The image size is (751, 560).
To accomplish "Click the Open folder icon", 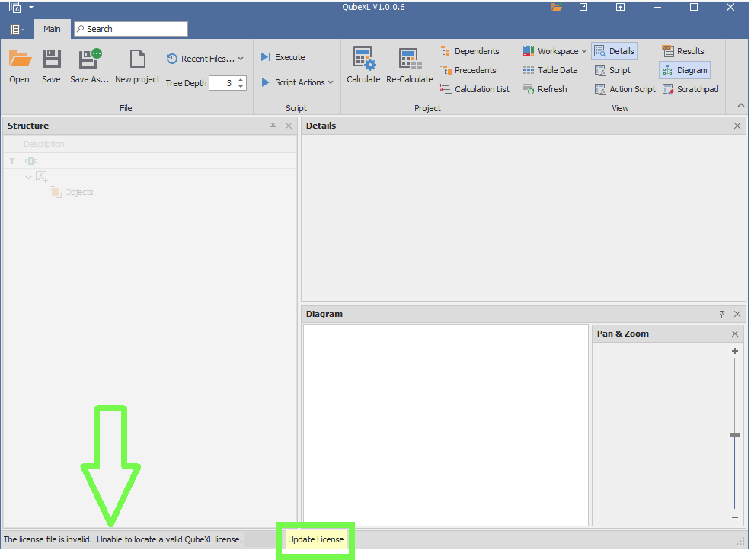I will (20, 59).
